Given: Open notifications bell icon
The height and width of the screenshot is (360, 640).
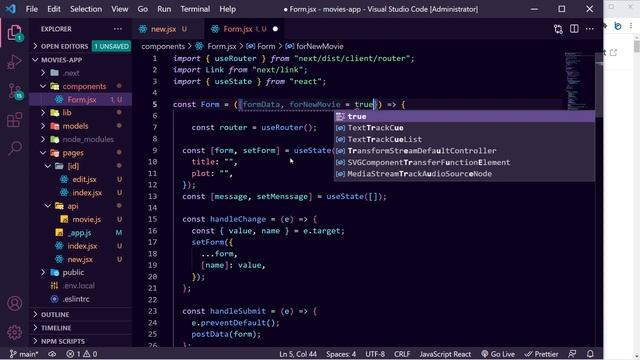Looking at the screenshot, I should [590, 354].
